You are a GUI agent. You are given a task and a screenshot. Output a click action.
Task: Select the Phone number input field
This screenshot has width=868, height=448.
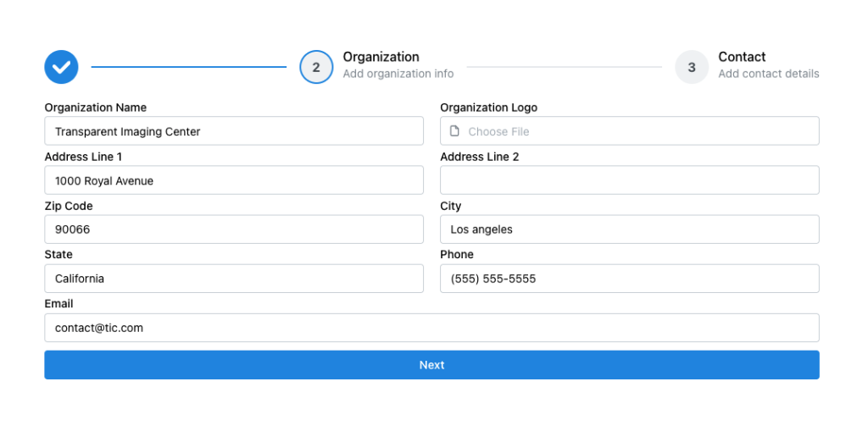tap(629, 279)
